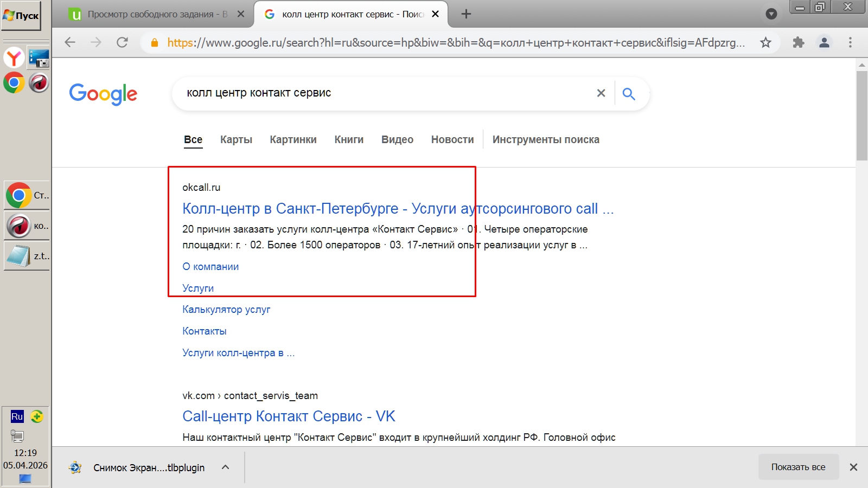Click the okcall.ru site address
This screenshot has height=488, width=868.
(x=201, y=188)
